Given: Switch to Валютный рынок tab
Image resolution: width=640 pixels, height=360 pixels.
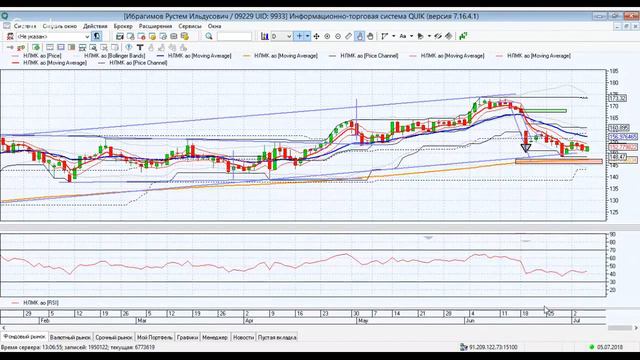Looking at the screenshot, I should pos(70,338).
